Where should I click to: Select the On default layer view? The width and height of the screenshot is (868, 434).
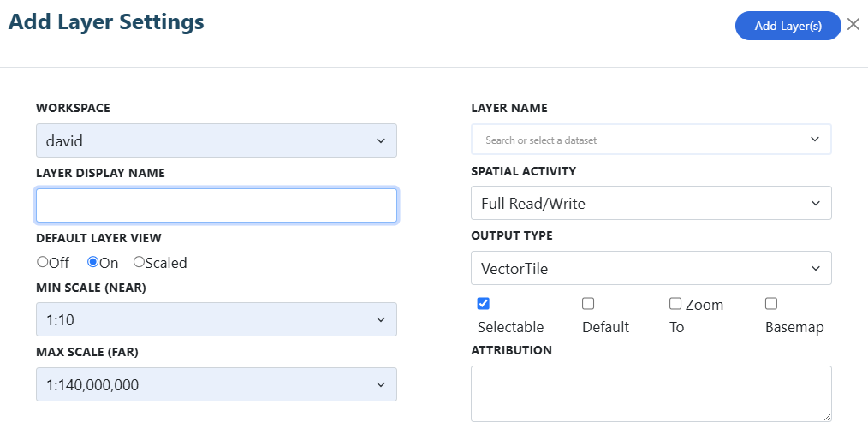[93, 262]
